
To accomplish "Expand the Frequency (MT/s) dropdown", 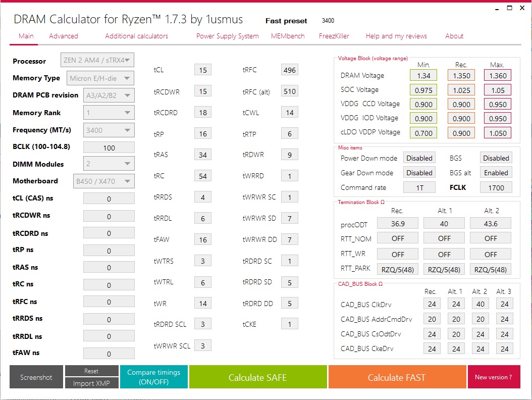I will [x=109, y=130].
